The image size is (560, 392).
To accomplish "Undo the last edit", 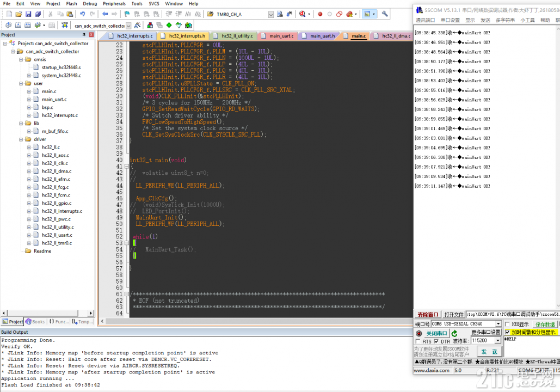I will tap(83, 14).
